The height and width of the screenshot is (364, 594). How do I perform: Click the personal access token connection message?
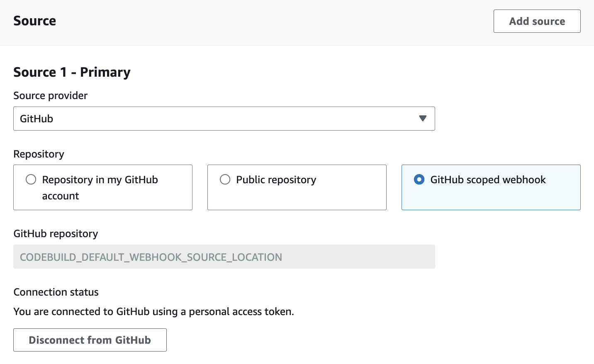pyautogui.click(x=153, y=311)
